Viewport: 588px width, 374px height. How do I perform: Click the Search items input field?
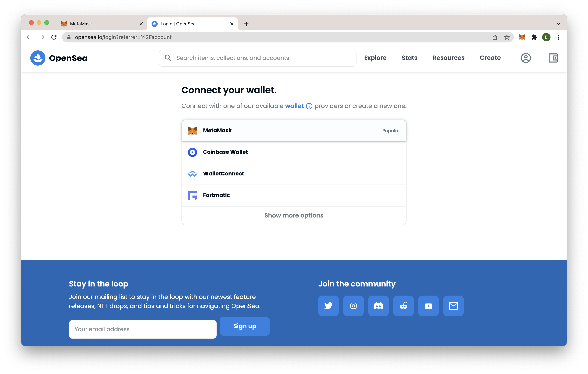tap(258, 58)
